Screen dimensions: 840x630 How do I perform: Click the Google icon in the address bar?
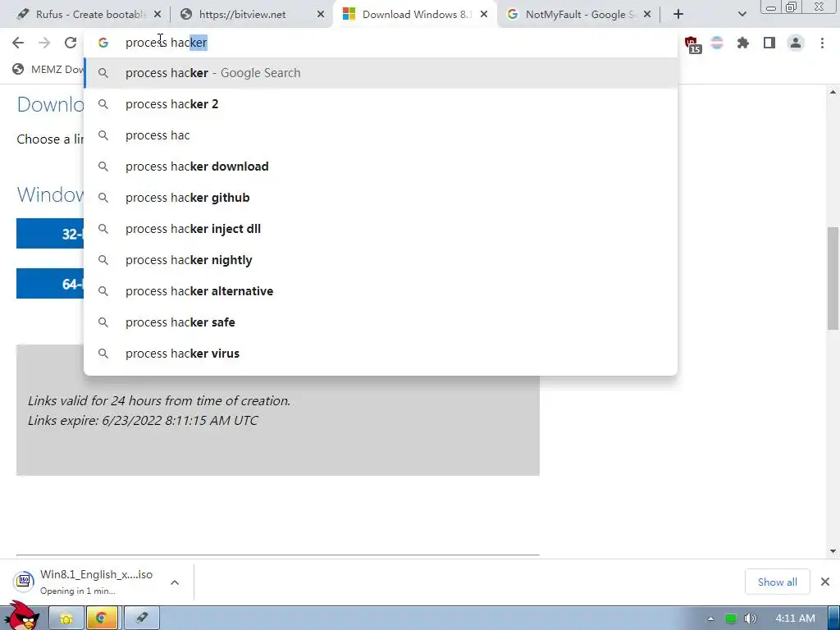click(103, 43)
